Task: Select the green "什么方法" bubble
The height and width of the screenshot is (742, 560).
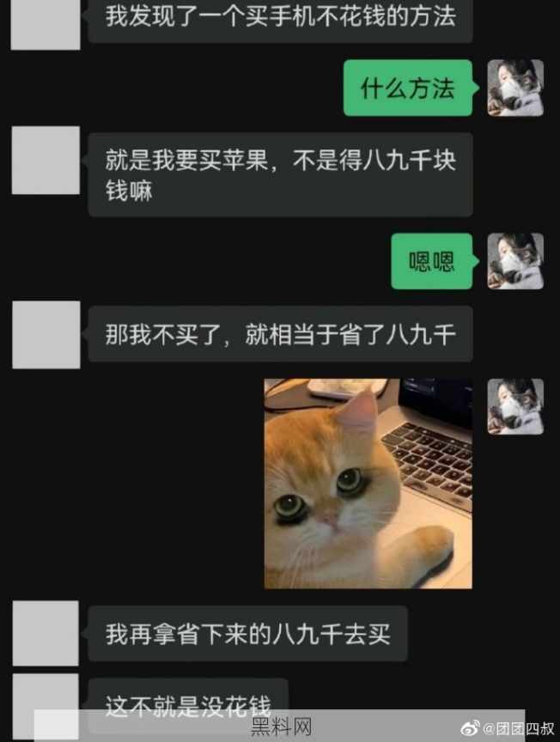Action: pyautogui.click(x=408, y=88)
